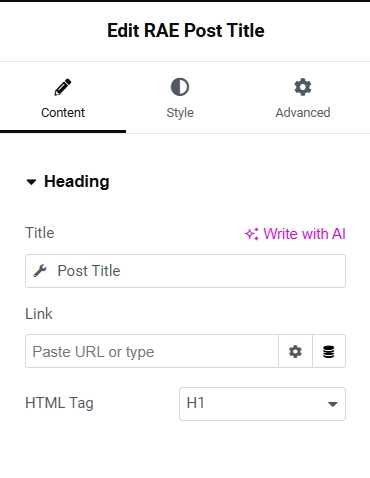Switch to the Style tab label
This screenshot has height=478, width=370.
(x=180, y=113)
